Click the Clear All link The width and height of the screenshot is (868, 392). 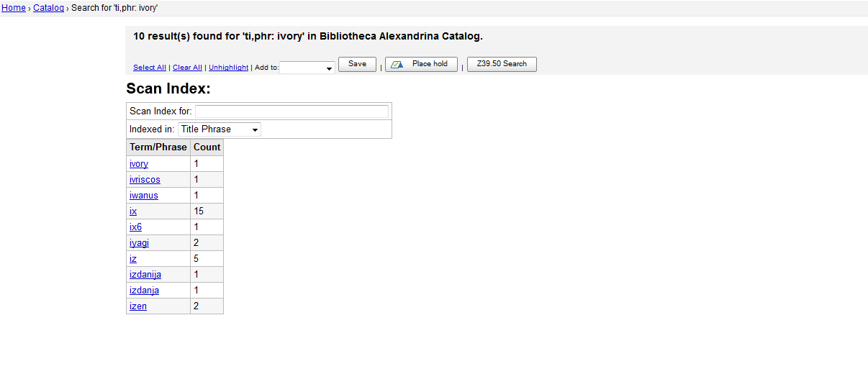[x=187, y=68]
